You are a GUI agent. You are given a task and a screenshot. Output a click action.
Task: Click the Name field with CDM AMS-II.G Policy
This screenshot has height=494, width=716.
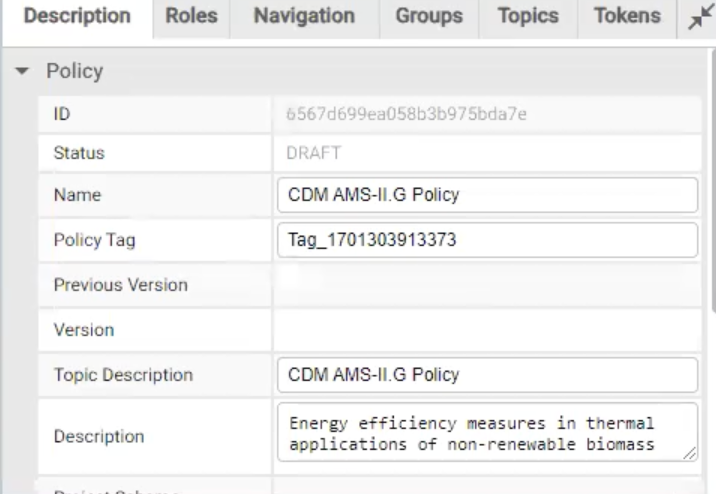[x=487, y=196]
